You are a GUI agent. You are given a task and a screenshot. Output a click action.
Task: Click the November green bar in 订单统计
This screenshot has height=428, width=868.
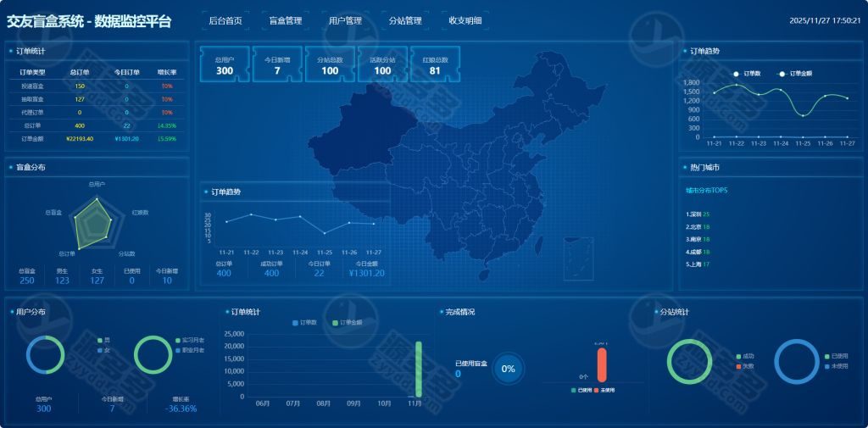click(x=419, y=369)
